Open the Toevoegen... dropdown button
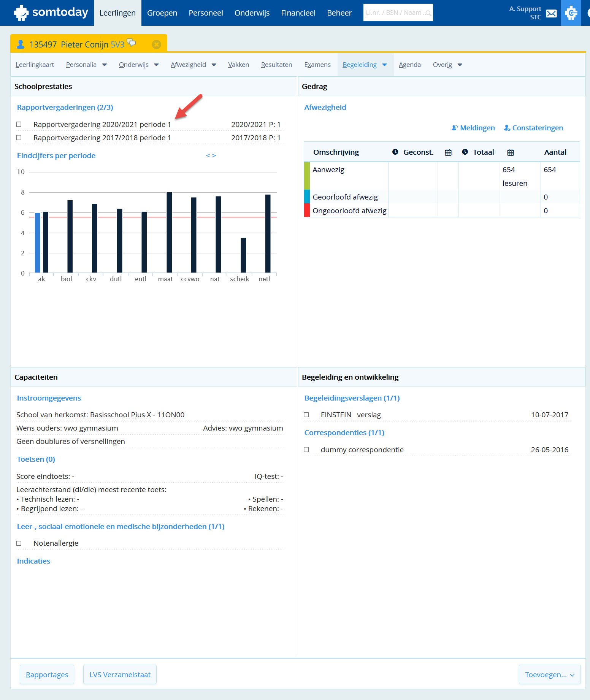590x700 pixels. click(x=549, y=675)
